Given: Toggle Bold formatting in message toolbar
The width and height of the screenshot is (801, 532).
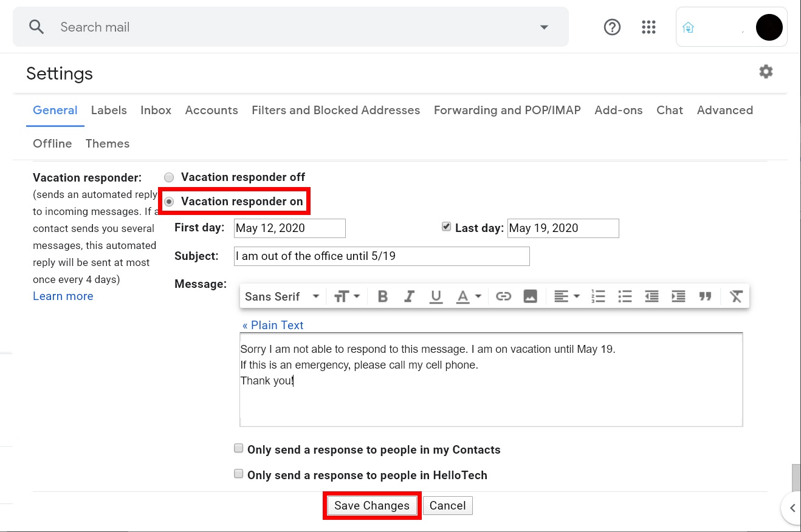Looking at the screenshot, I should pos(382,296).
